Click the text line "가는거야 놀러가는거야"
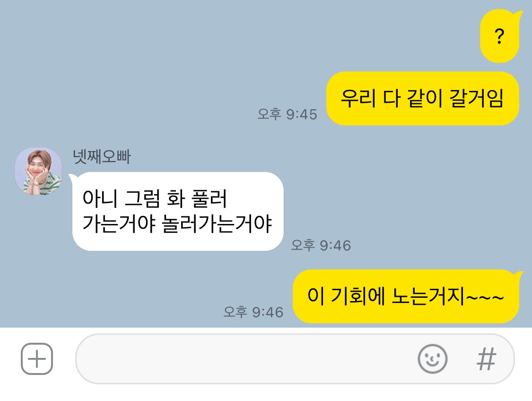The image size is (532, 401). pos(177,224)
